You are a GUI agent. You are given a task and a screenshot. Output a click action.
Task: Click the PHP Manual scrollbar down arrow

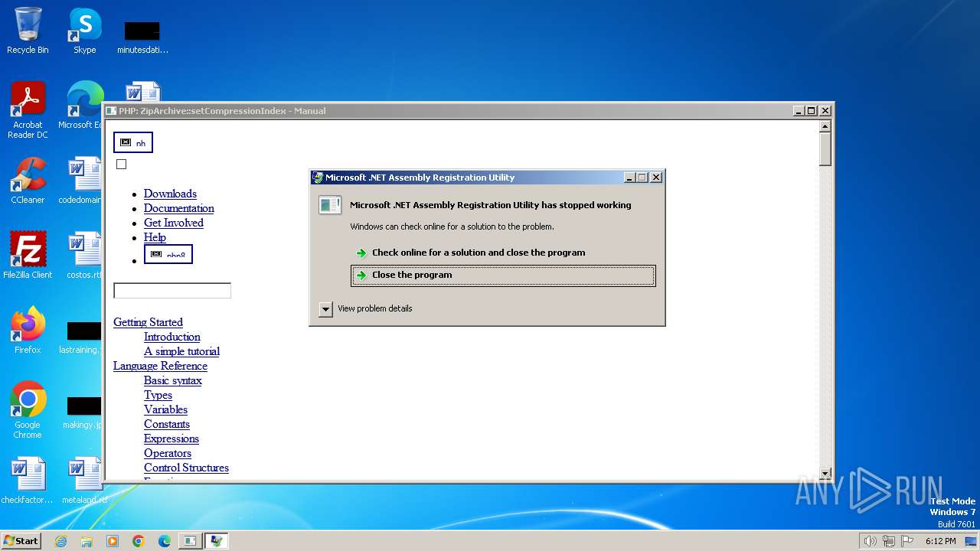pyautogui.click(x=825, y=474)
